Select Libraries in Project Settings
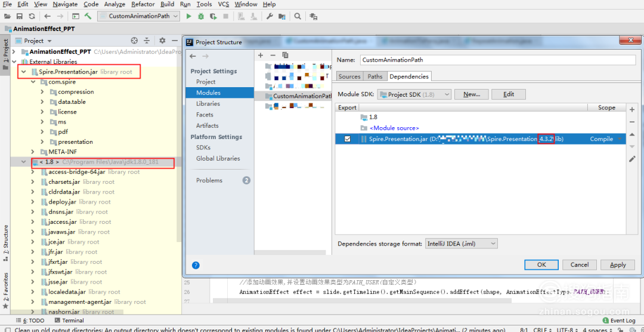Viewport: 644px width, 332px height. (208, 104)
